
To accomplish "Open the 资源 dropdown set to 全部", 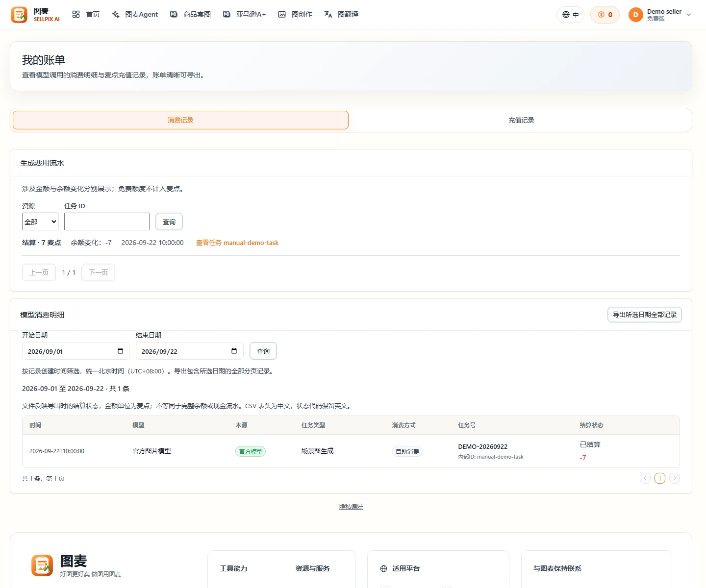I will pos(40,221).
